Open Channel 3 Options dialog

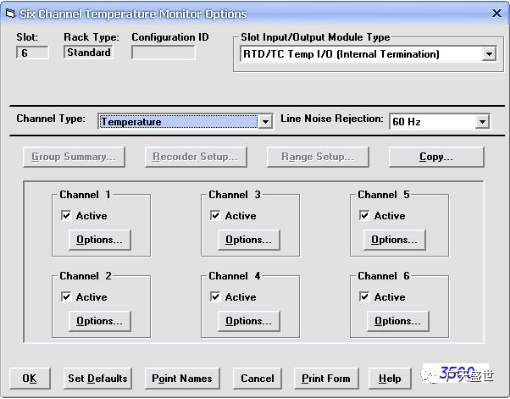[248, 240]
